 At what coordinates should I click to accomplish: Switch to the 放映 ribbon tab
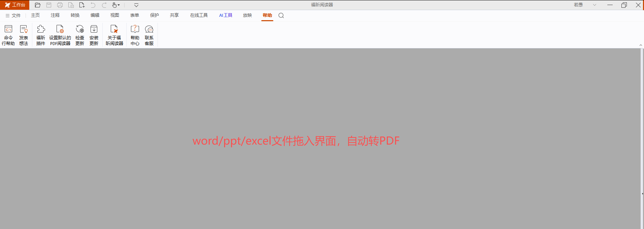[247, 15]
